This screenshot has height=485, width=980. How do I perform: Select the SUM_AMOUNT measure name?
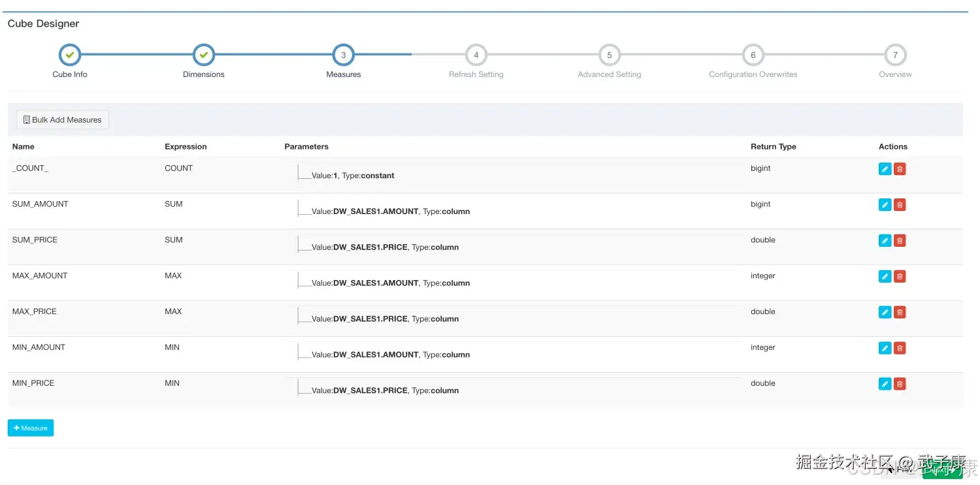point(41,204)
